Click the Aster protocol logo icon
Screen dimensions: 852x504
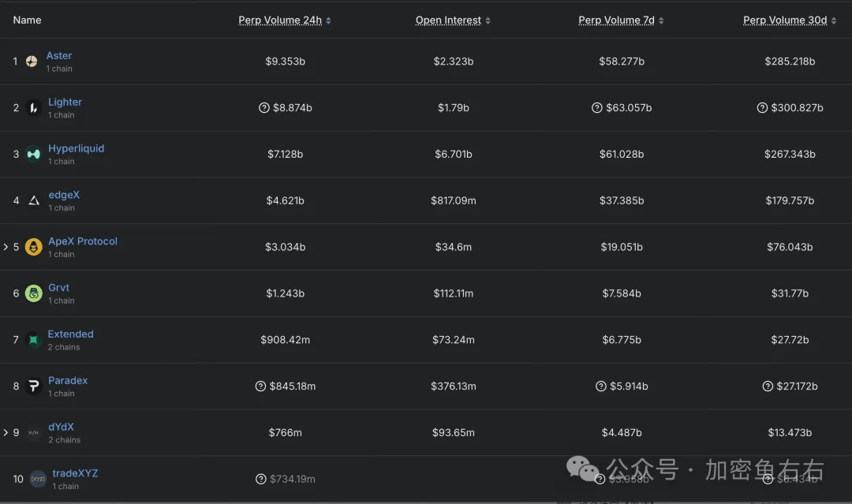pos(32,62)
